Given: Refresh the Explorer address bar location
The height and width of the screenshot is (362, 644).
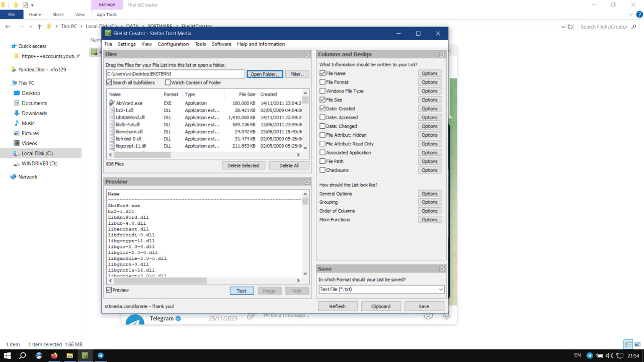Looking at the screenshot, I should pos(570,27).
